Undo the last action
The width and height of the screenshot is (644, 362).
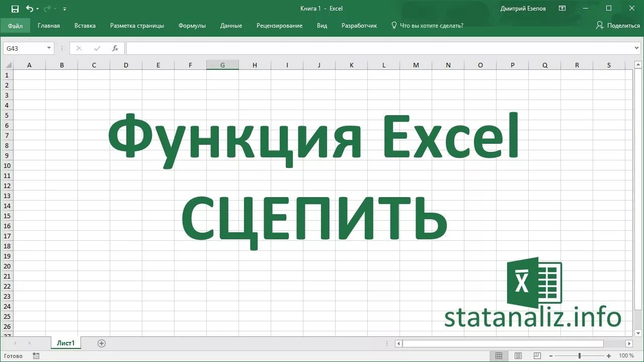click(29, 9)
